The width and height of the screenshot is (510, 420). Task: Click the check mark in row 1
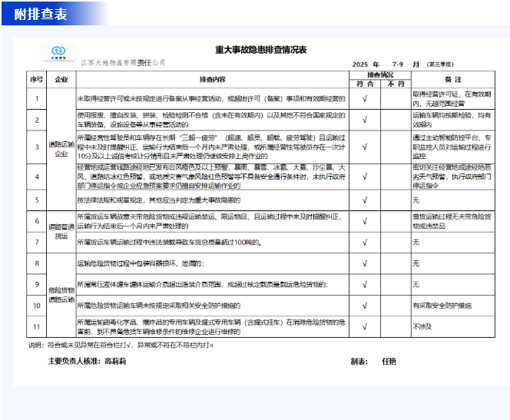pos(366,98)
